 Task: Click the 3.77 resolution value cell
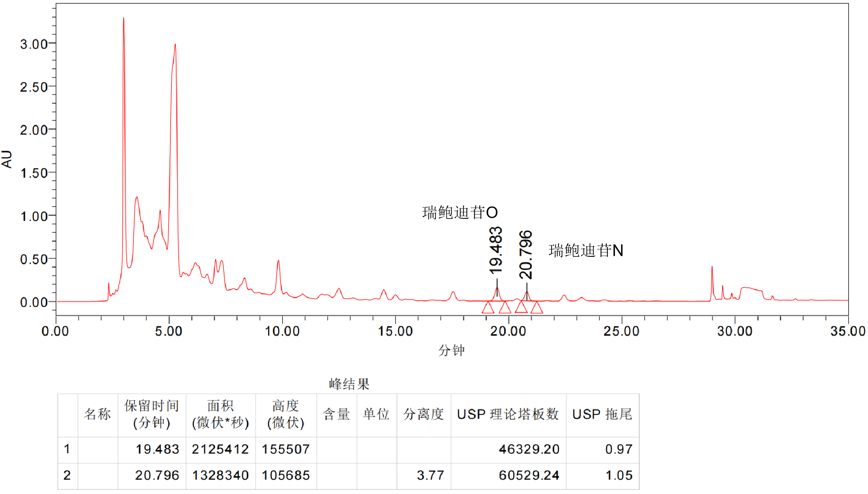click(430, 475)
